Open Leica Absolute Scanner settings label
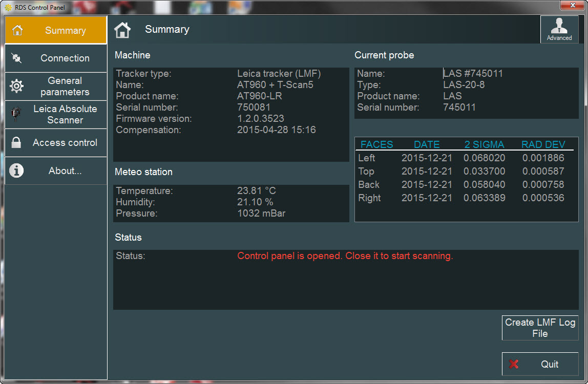This screenshot has width=588, height=384. pos(65,114)
